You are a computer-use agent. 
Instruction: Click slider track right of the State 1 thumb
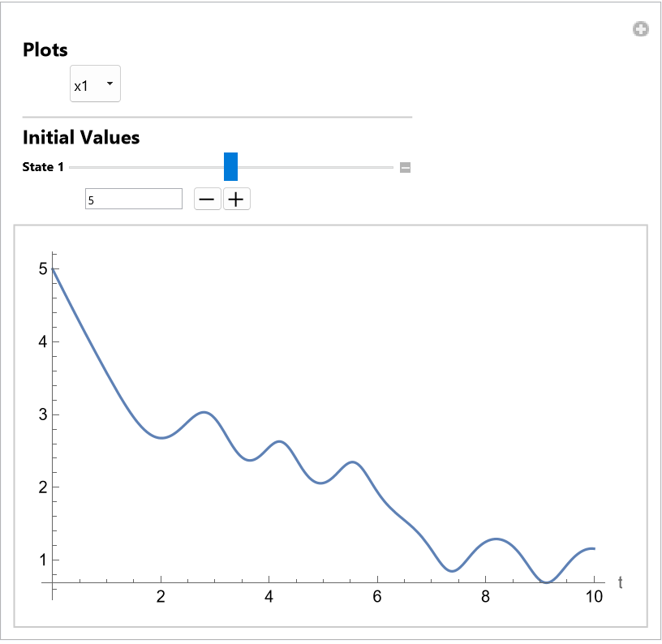click(x=316, y=168)
